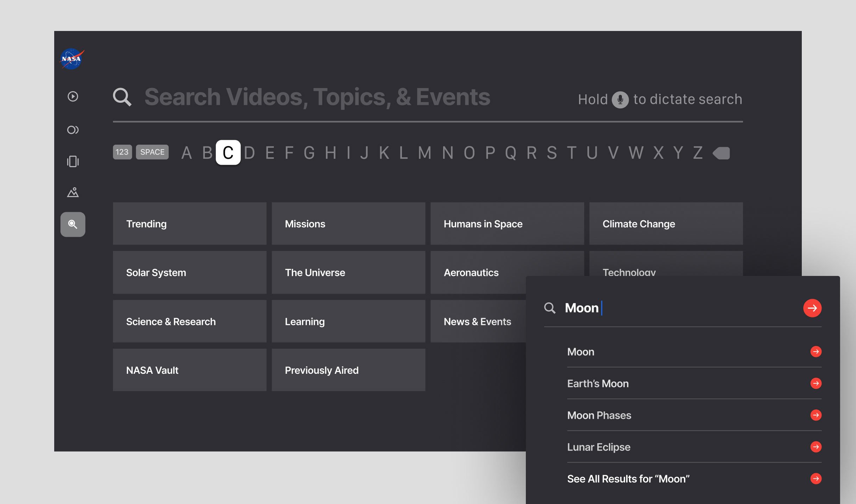Select the letter M key
This screenshot has height=504, width=856.
click(425, 153)
